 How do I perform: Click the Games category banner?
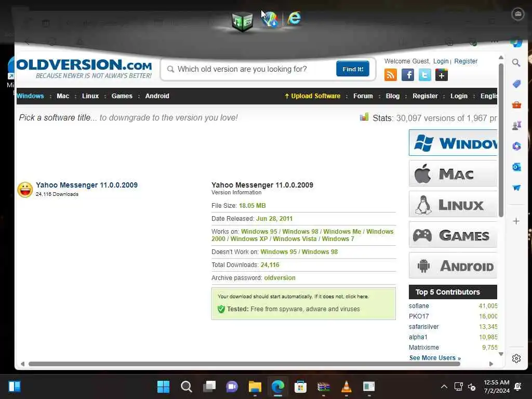(x=453, y=235)
